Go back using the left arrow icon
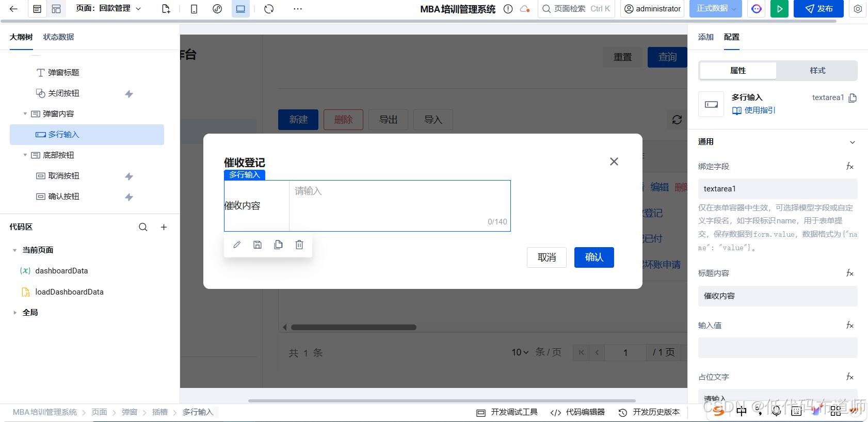Image resolution: width=868 pixels, height=422 pixels. pos(13,9)
